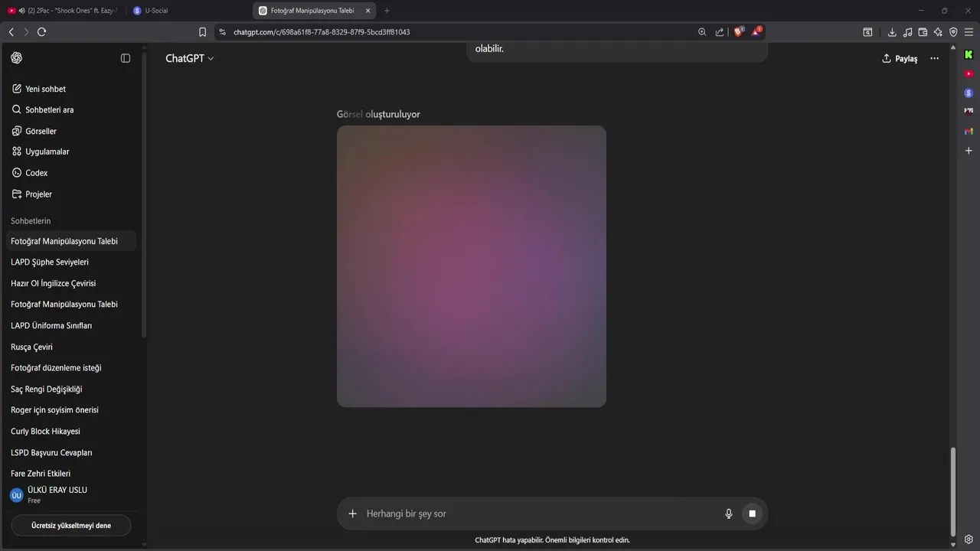Viewport: 980px width, 551px height.
Task: Click the plus attach icon in the prompt box
Action: point(352,514)
